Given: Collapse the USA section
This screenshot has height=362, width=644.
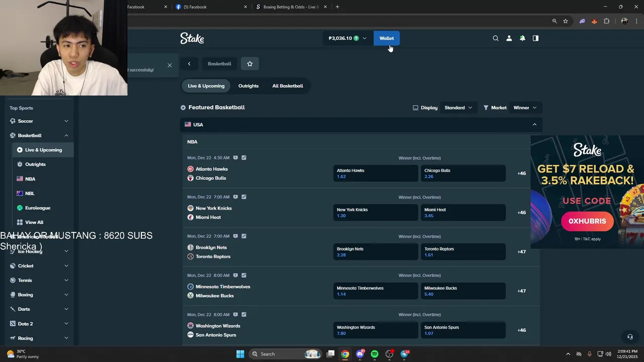Looking at the screenshot, I should [534, 125].
